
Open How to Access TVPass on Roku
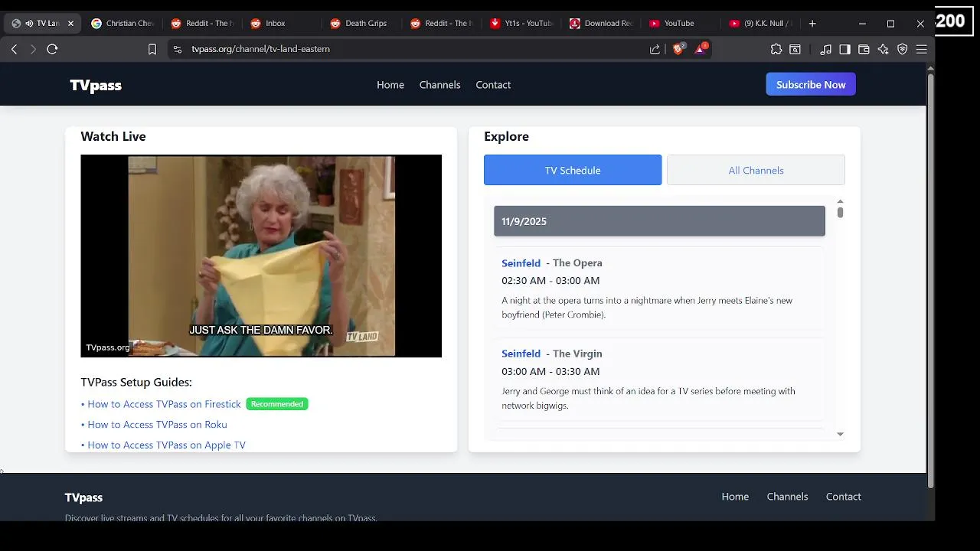click(x=157, y=425)
